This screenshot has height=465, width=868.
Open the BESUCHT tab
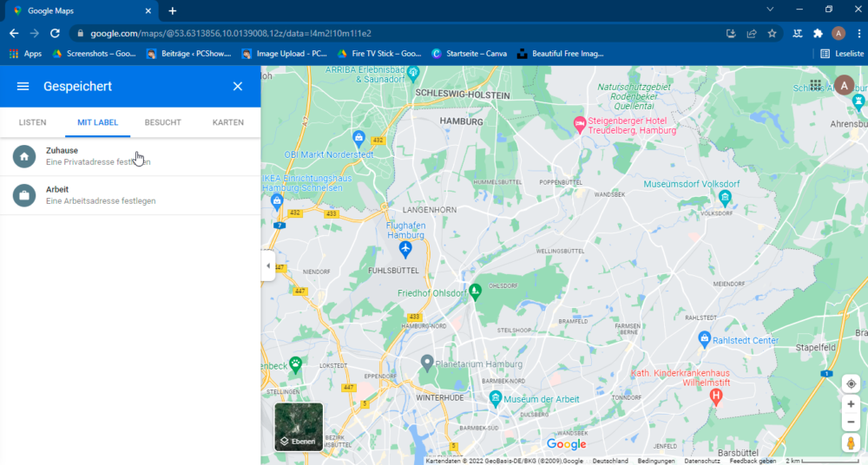163,122
